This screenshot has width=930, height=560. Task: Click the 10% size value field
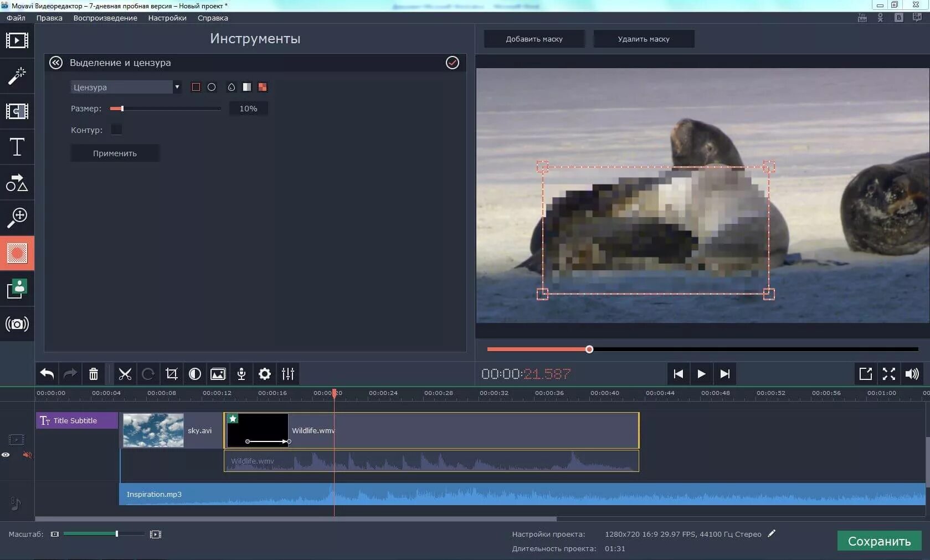[x=248, y=109]
